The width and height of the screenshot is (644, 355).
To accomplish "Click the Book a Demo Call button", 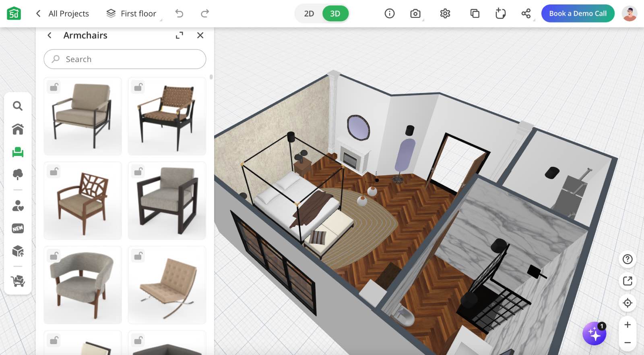I will [x=578, y=14].
